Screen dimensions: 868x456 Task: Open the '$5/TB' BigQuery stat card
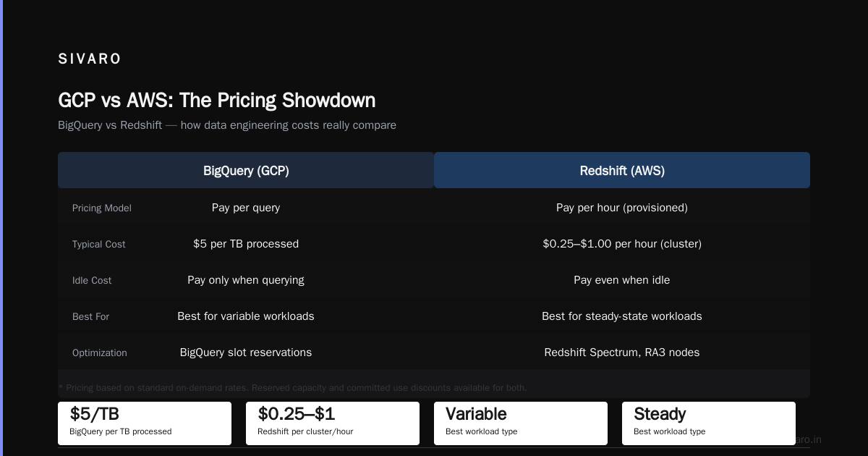click(145, 423)
